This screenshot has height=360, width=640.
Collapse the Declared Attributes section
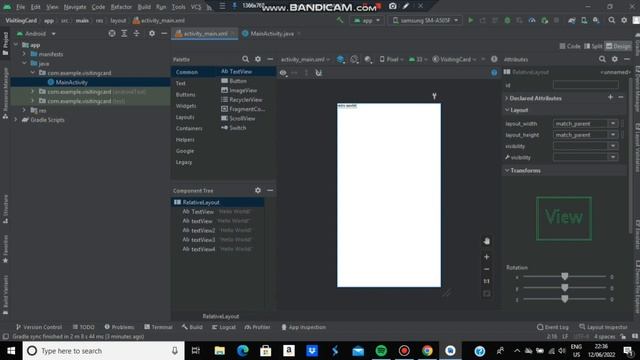(x=507, y=98)
